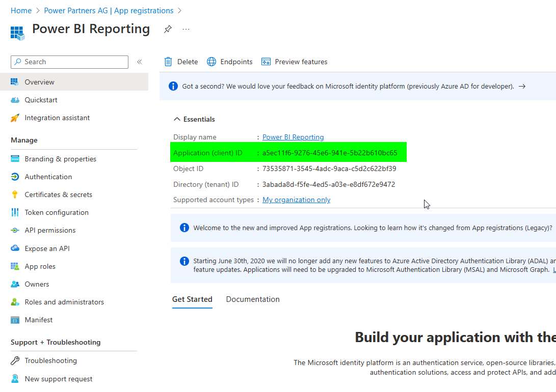Click the Authentication icon
556x392 pixels.
[x=15, y=177]
